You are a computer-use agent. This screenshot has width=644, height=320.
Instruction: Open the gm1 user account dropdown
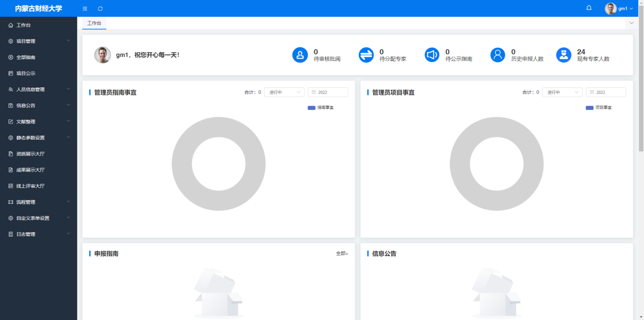[619, 9]
